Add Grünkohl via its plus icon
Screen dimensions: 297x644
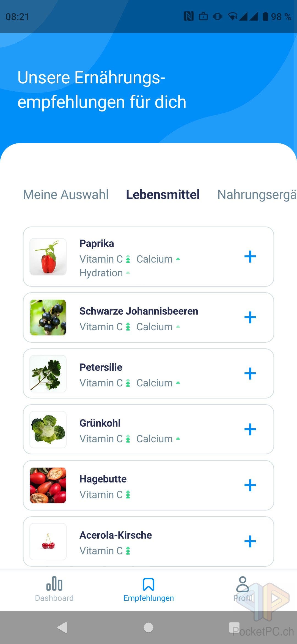click(250, 429)
